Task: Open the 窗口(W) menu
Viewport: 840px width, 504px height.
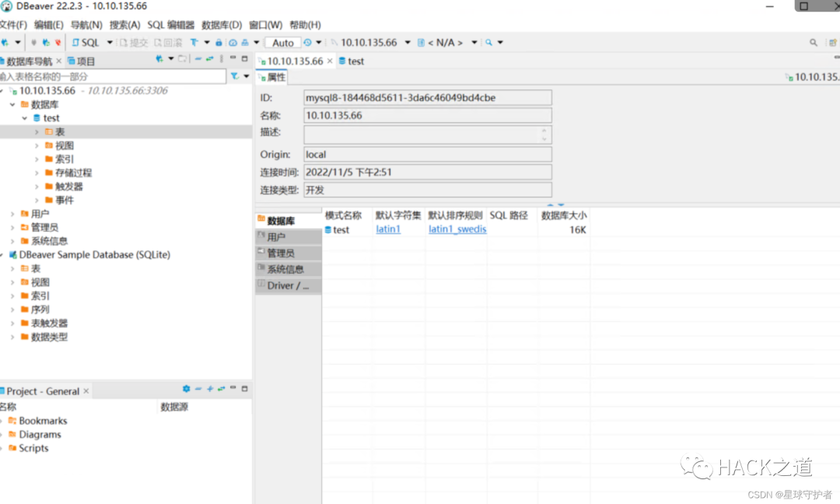Action: pos(266,25)
